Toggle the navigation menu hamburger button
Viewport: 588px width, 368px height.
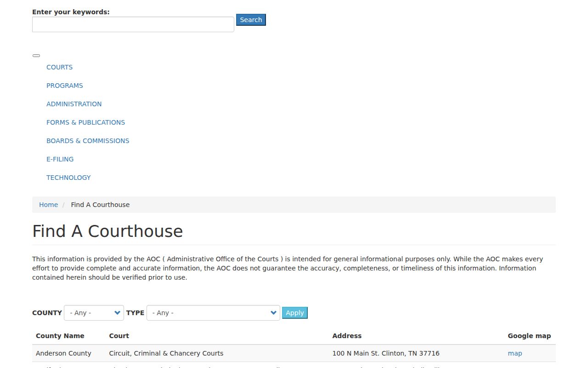pyautogui.click(x=36, y=56)
